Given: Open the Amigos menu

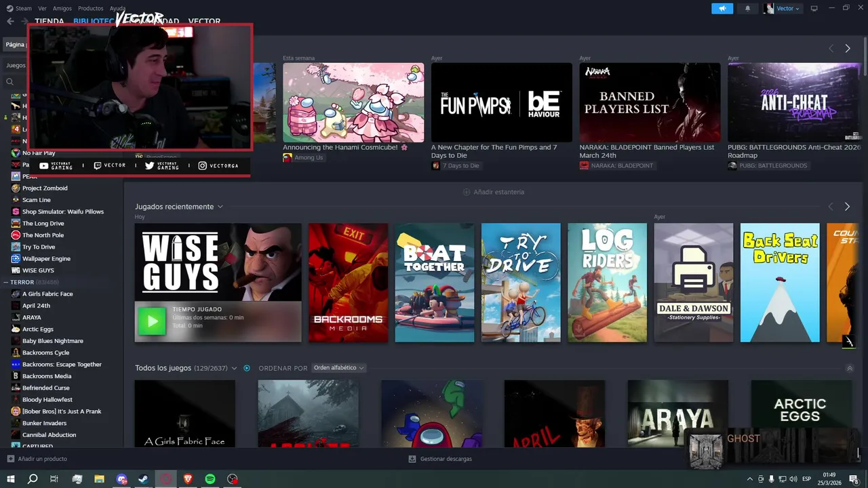Looking at the screenshot, I should [62, 8].
